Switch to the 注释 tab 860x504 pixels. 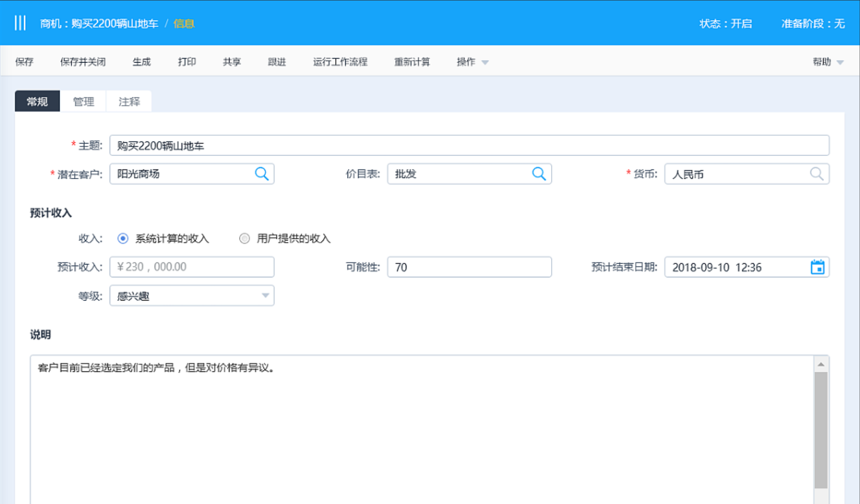pos(129,102)
